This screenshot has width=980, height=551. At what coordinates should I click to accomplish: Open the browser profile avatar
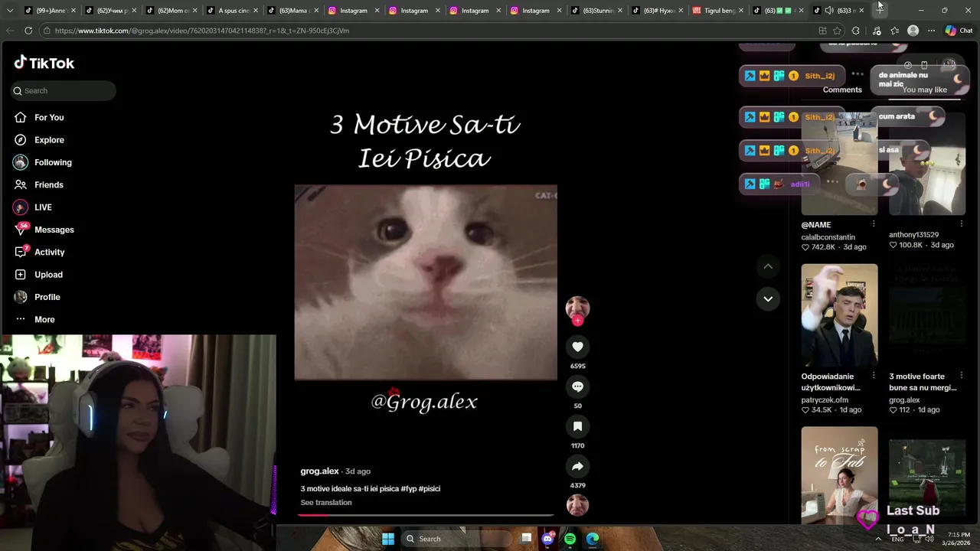point(913,31)
